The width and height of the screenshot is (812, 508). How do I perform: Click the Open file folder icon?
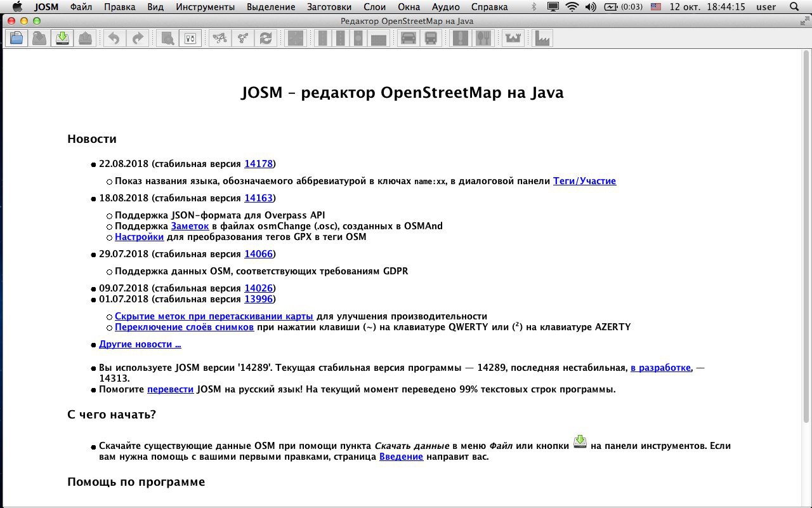point(16,39)
